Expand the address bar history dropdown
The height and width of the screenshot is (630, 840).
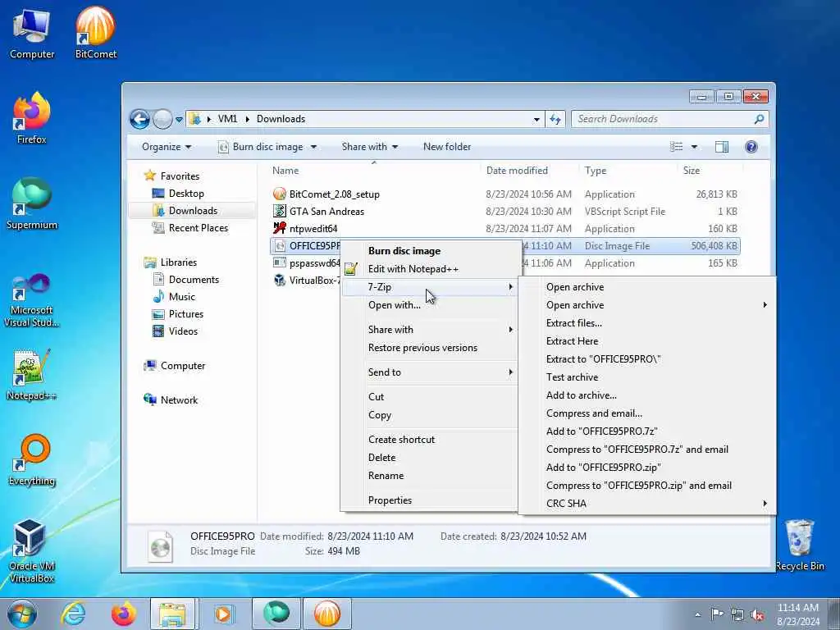536,120
